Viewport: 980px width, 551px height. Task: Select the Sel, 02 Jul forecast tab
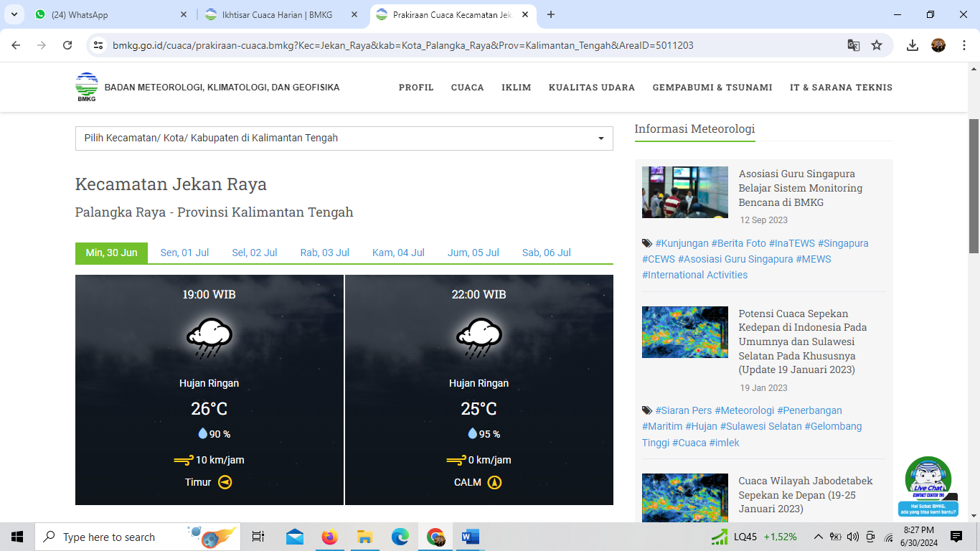pos(255,253)
